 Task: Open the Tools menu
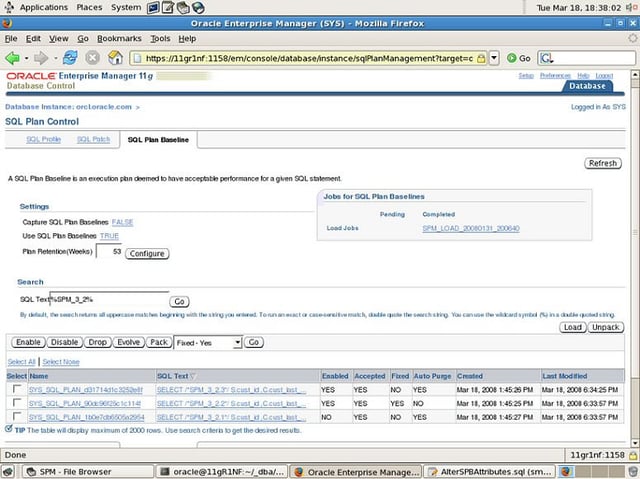(x=160, y=38)
